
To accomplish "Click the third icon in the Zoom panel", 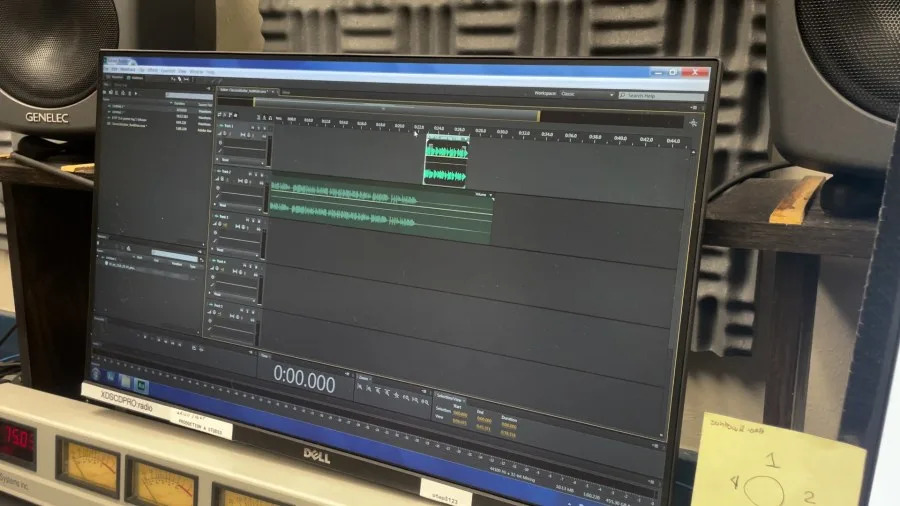I will [378, 391].
